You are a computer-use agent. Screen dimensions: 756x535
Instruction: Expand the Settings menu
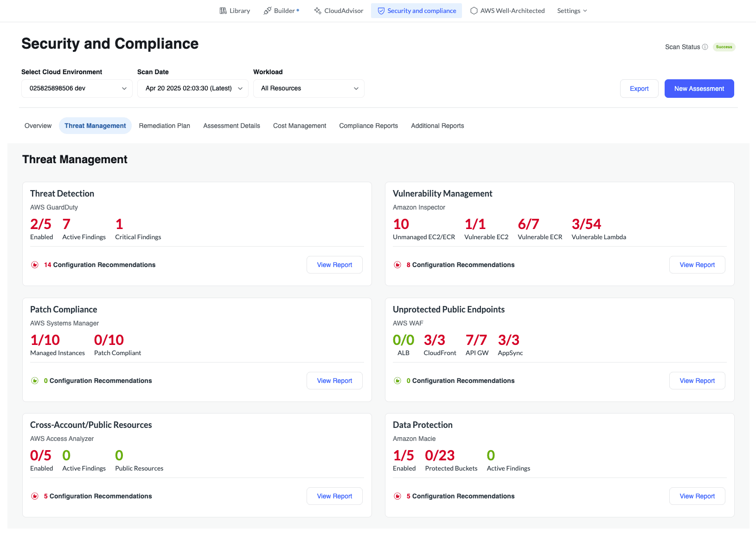pyautogui.click(x=572, y=11)
